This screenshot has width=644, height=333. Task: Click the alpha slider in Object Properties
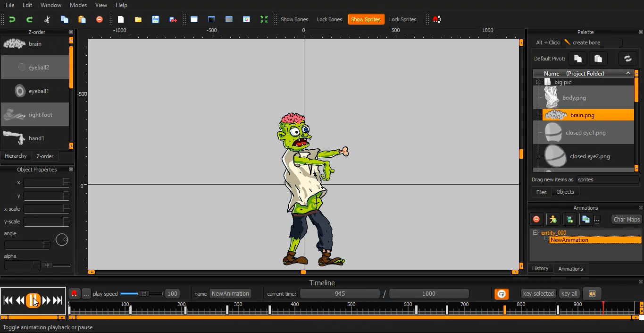click(56, 265)
